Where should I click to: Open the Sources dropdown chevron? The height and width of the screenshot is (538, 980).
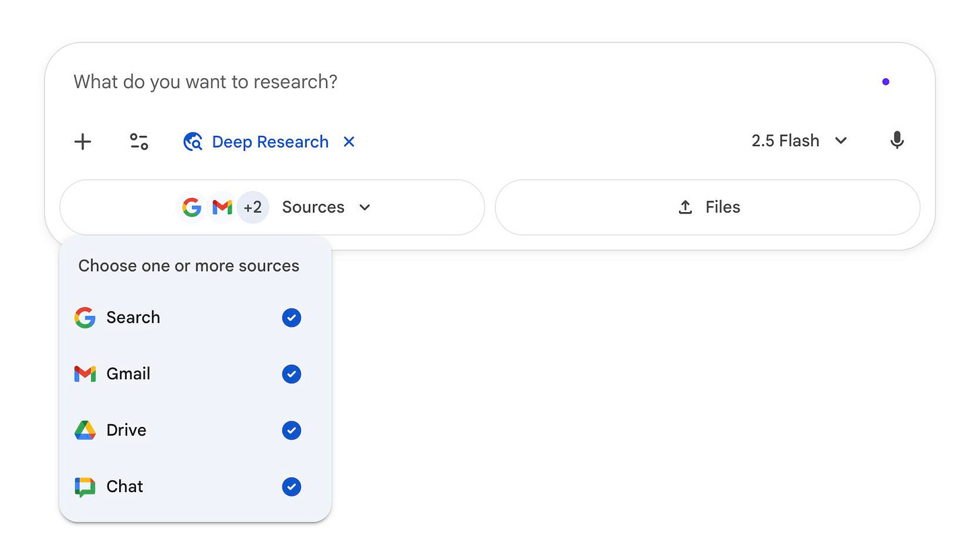(x=365, y=207)
